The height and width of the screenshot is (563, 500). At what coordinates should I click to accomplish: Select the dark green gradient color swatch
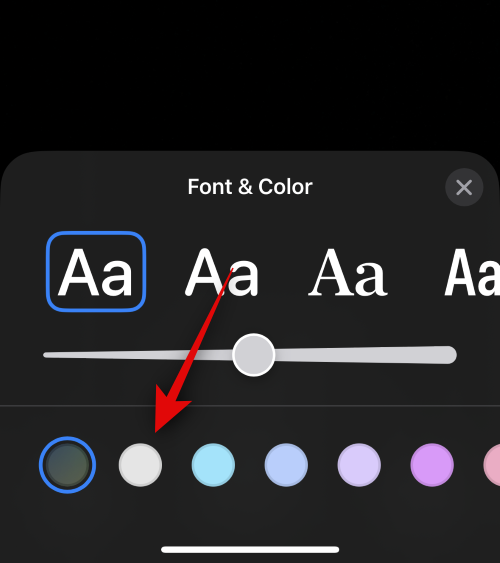pos(67,465)
